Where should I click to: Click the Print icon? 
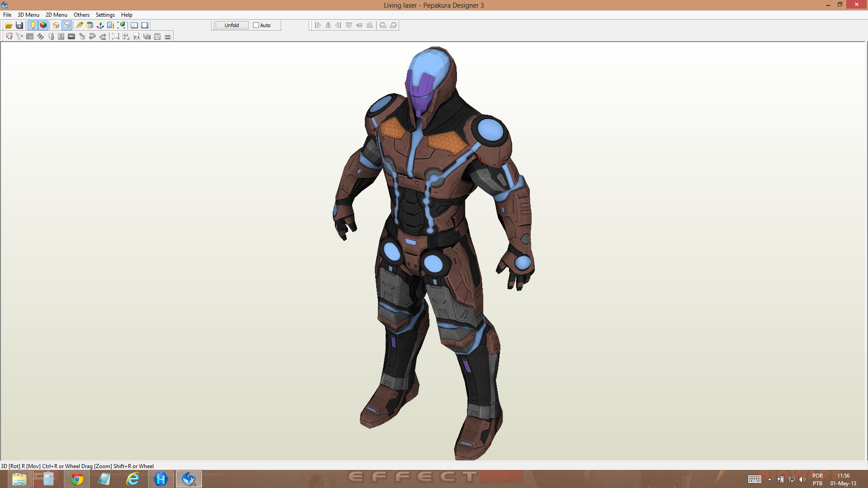[168, 37]
